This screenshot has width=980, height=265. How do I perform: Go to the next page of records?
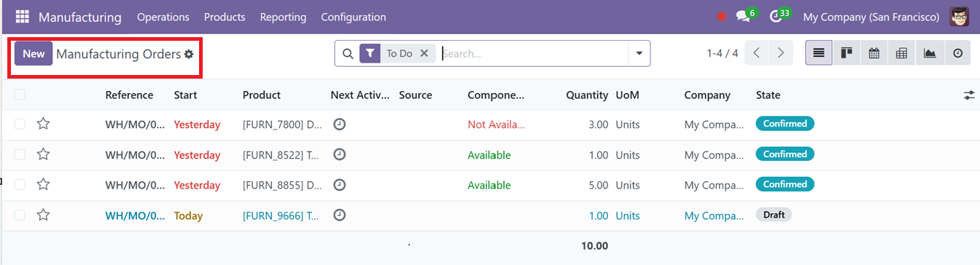pyautogui.click(x=781, y=53)
